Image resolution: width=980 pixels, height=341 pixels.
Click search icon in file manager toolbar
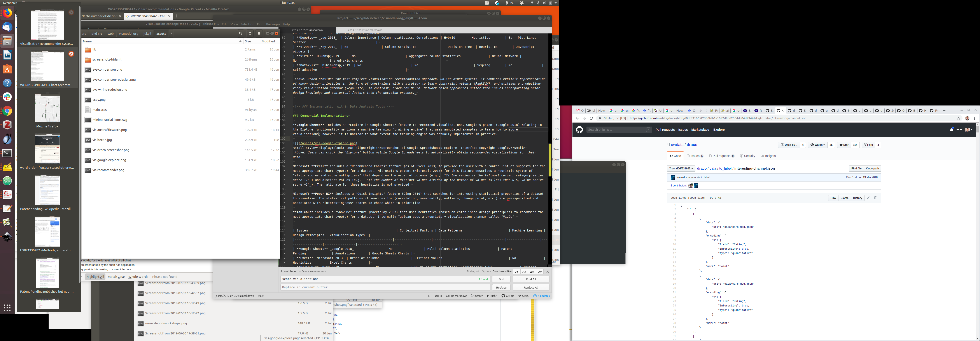pyautogui.click(x=240, y=33)
